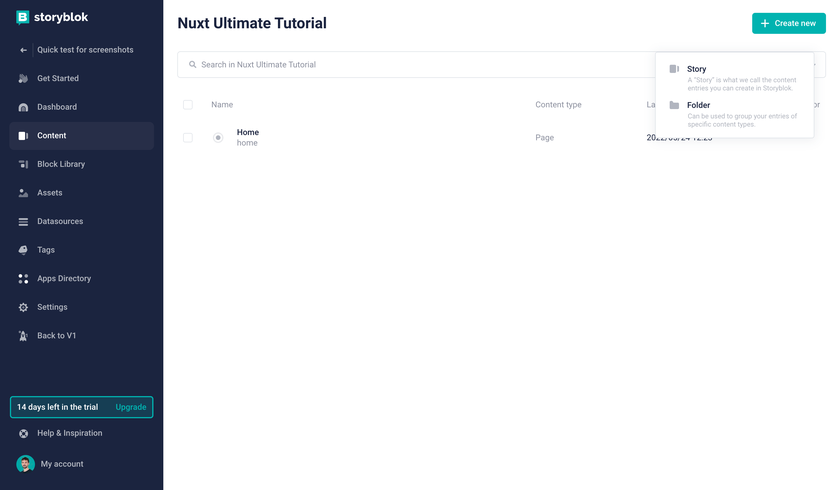Click the Home story status icon
The height and width of the screenshot is (490, 840).
coord(218,138)
